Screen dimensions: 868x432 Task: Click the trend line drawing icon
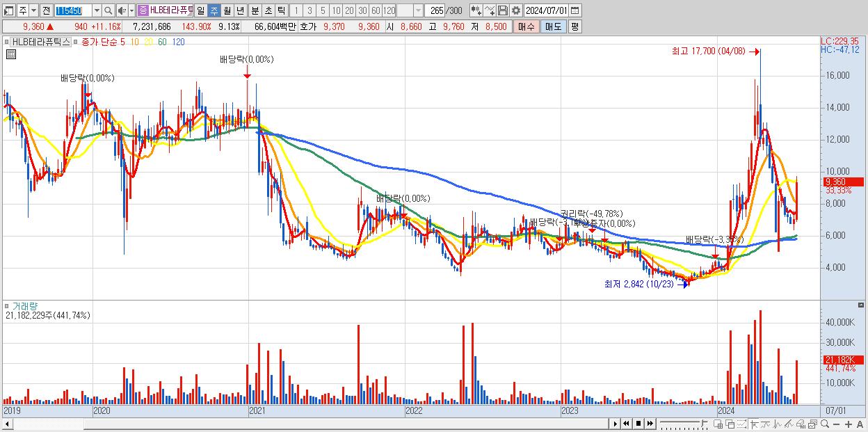(766, 424)
